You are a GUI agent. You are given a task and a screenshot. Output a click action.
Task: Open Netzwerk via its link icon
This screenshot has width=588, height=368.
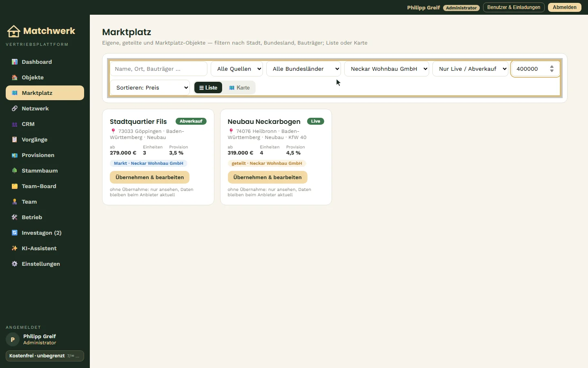(15, 108)
